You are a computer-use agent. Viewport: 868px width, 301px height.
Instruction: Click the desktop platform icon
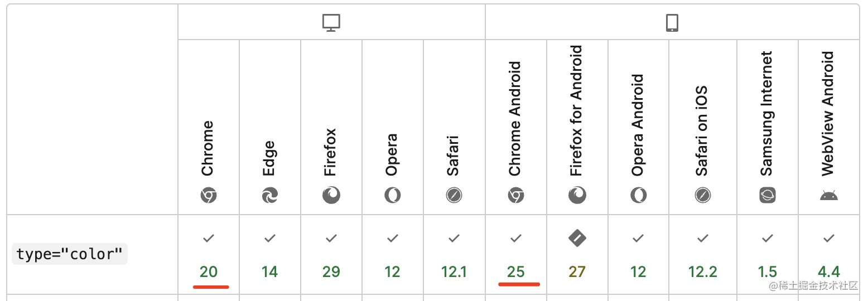pos(331,23)
